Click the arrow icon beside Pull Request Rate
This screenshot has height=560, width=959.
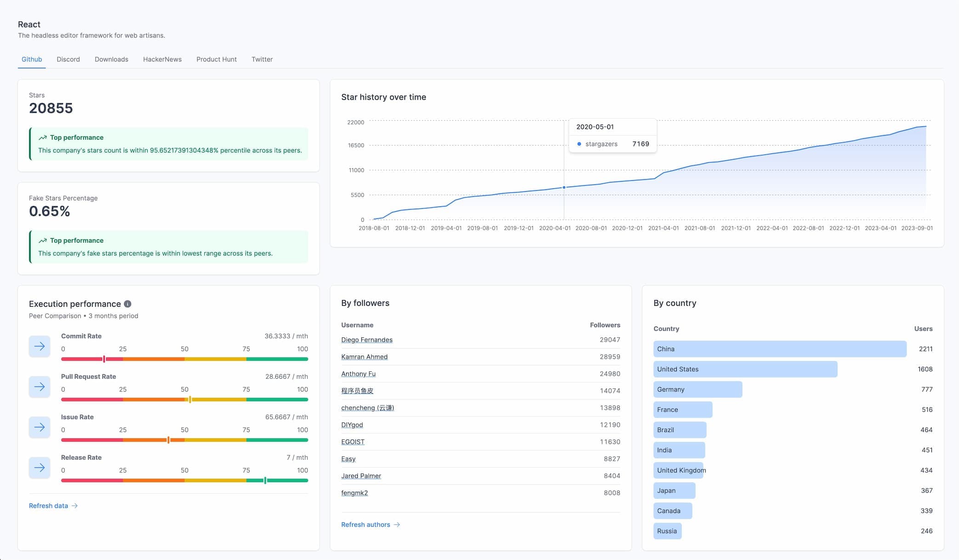(x=40, y=387)
